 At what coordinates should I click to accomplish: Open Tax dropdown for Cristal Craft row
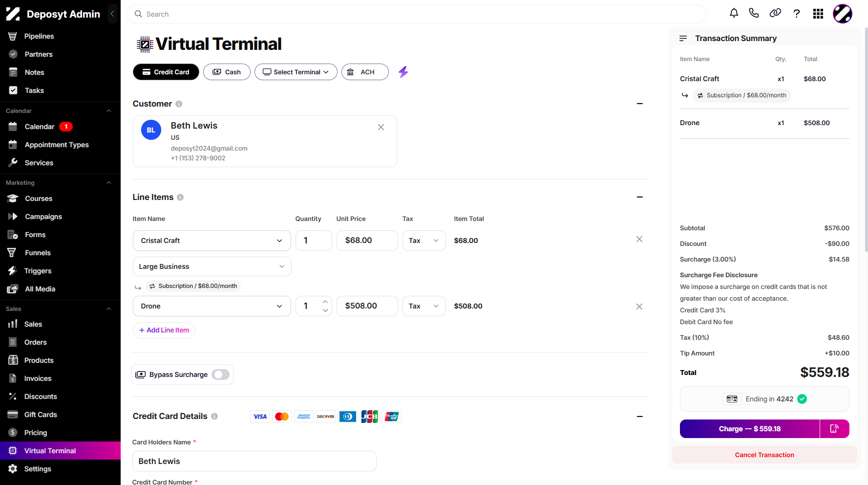424,241
